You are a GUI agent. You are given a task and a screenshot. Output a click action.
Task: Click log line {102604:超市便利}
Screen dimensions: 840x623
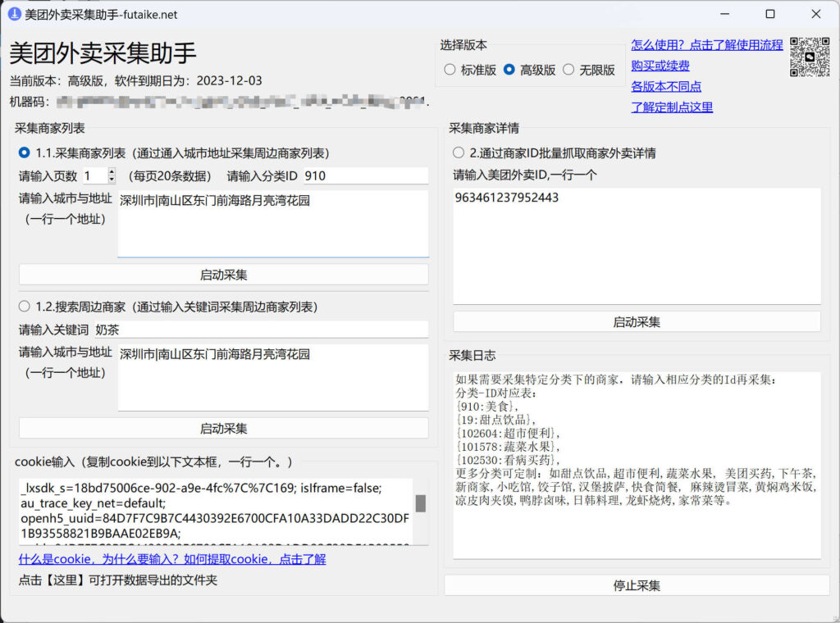(508, 433)
